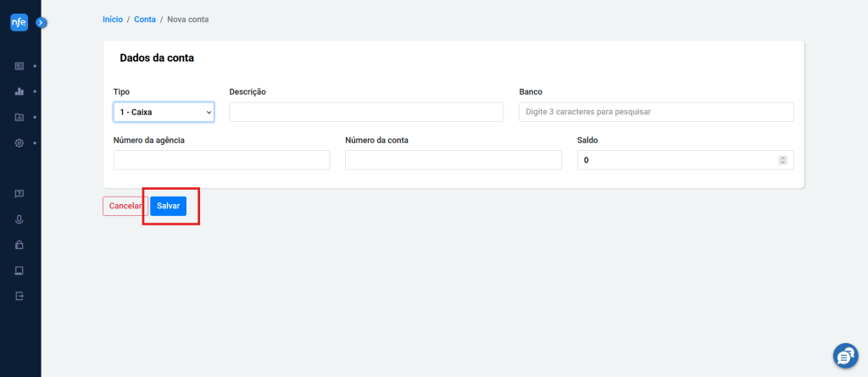868x377 pixels.
Task: Click the nfe logo in the sidebar
Action: 19,22
